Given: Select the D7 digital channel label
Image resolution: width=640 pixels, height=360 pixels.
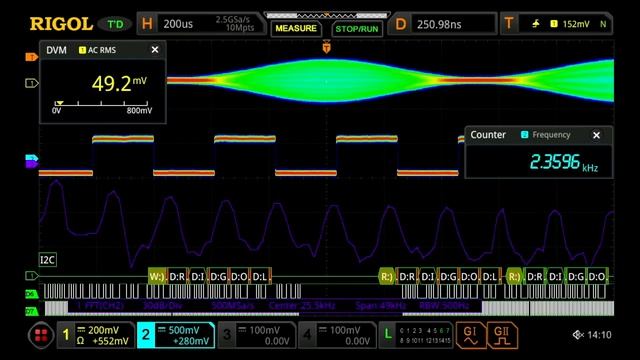Looking at the screenshot, I should click(x=31, y=311).
